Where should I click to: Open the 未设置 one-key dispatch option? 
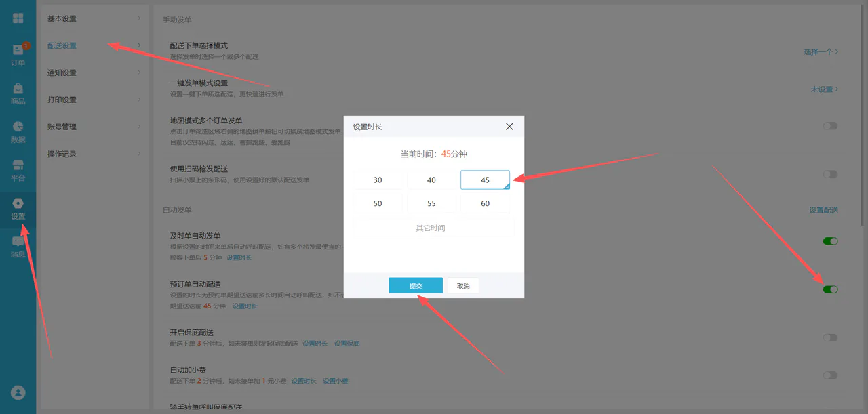click(x=825, y=89)
